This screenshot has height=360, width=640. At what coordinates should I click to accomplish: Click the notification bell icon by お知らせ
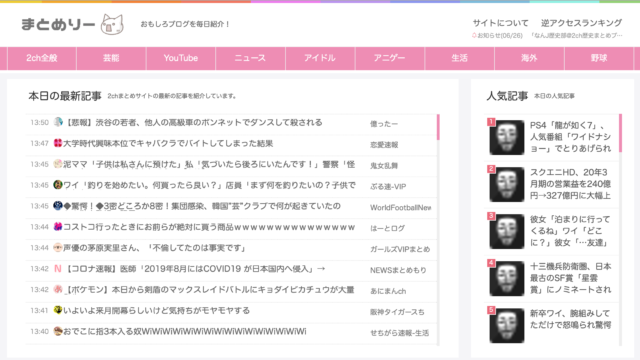(x=474, y=36)
